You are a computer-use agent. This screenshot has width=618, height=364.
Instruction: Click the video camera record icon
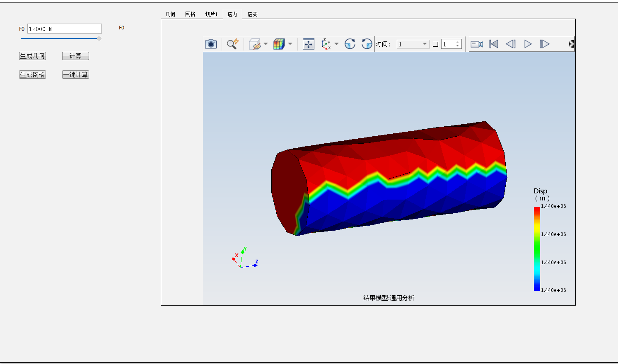[477, 44]
